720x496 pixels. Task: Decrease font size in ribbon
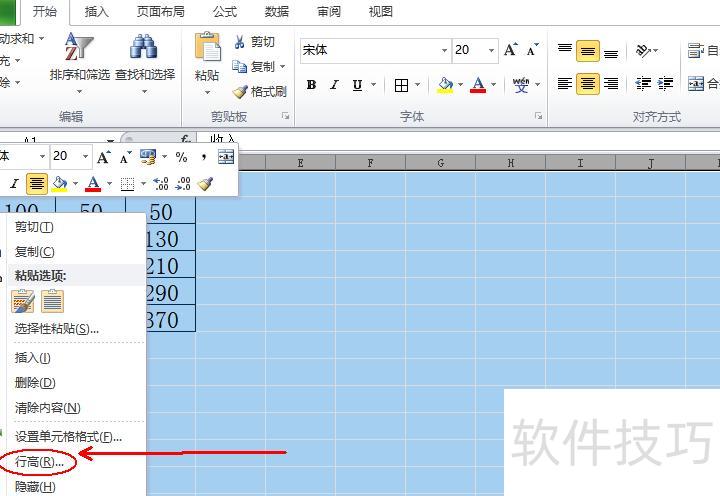click(532, 50)
